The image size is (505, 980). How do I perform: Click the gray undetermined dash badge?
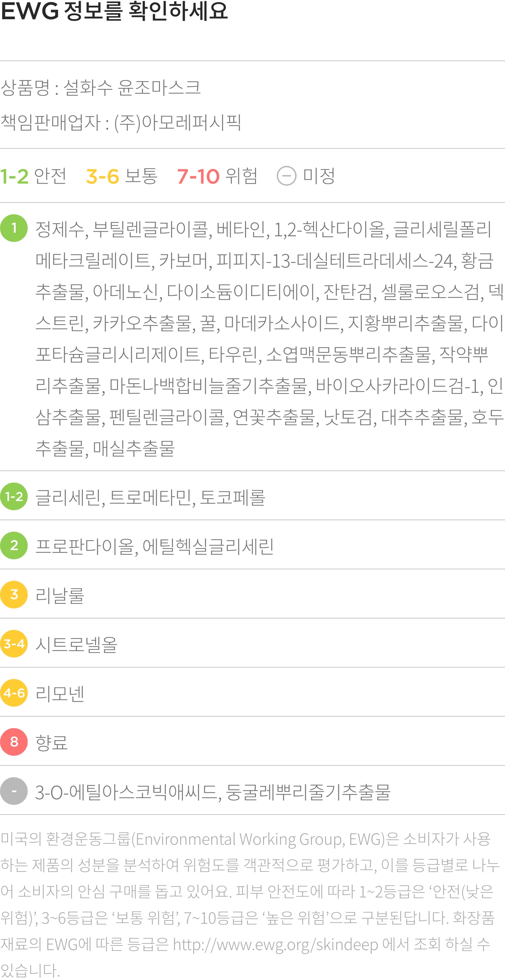[x=14, y=791]
